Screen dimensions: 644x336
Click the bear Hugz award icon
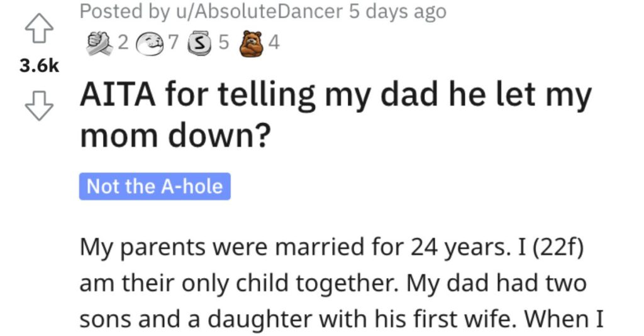[x=252, y=43]
